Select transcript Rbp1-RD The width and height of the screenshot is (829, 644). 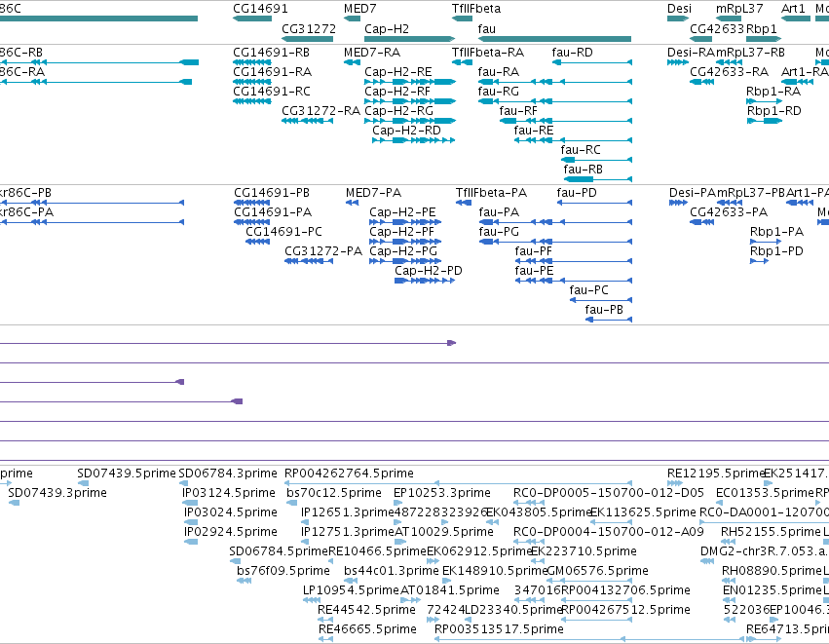(x=773, y=111)
